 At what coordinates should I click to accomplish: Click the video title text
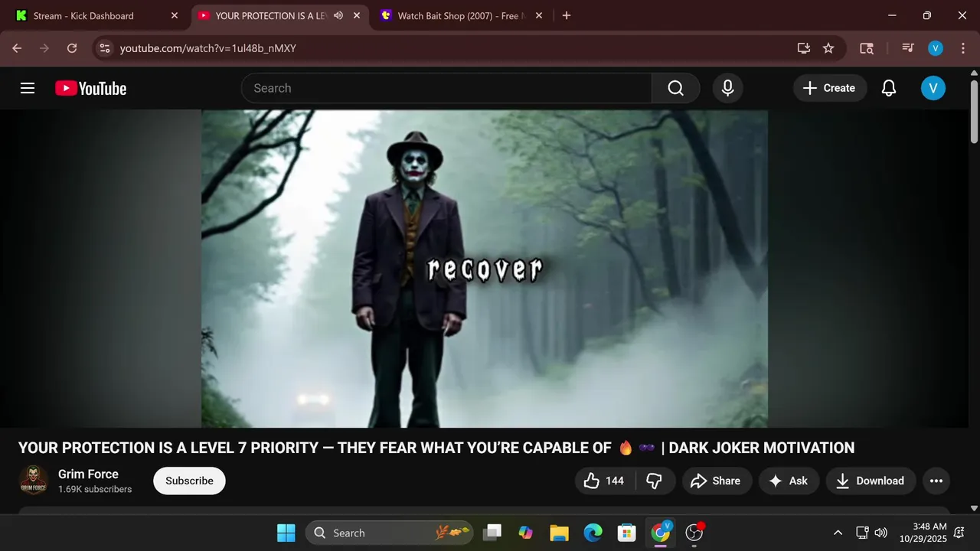436,448
